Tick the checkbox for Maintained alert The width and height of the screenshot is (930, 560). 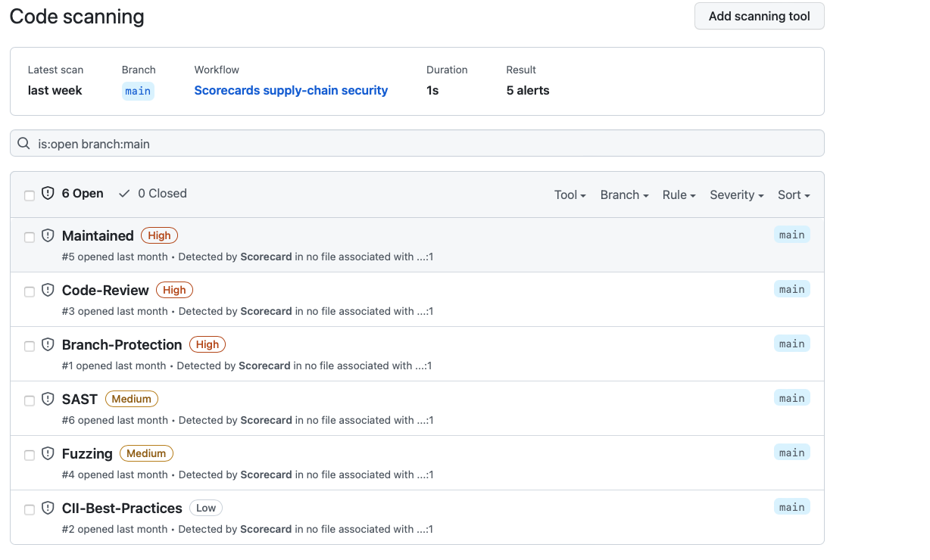click(x=30, y=238)
